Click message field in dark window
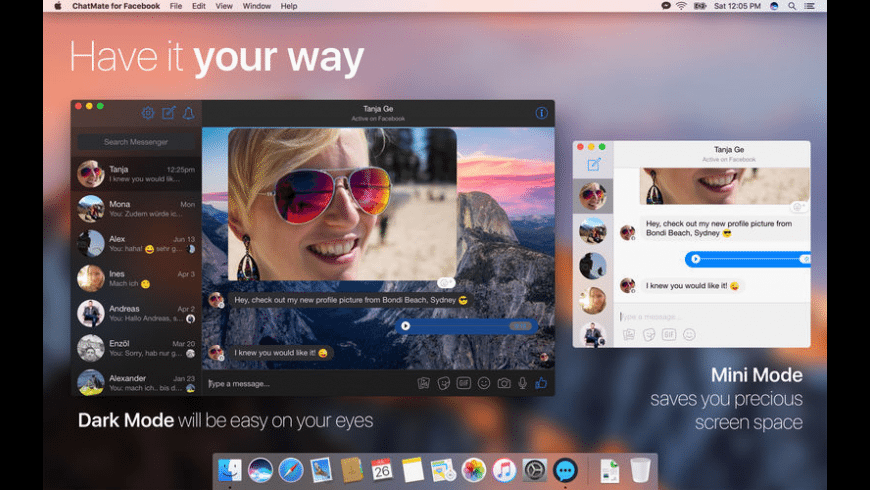This screenshot has width=870, height=490. point(308,383)
